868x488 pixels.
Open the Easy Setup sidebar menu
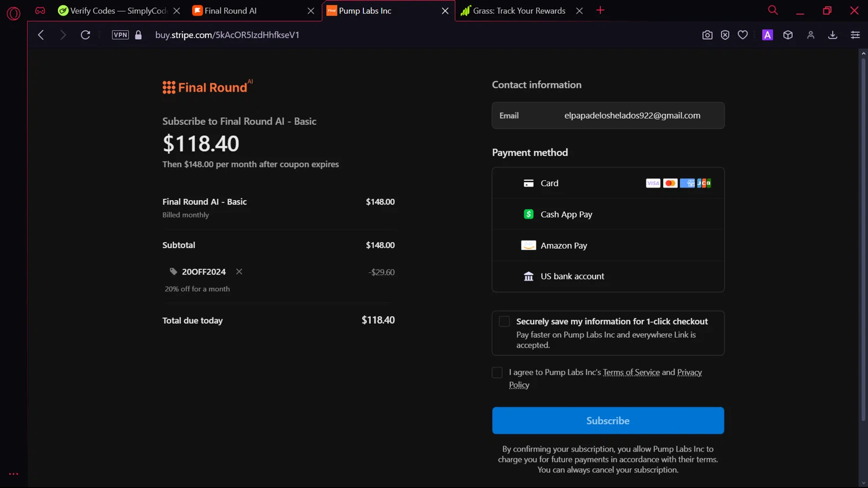855,35
